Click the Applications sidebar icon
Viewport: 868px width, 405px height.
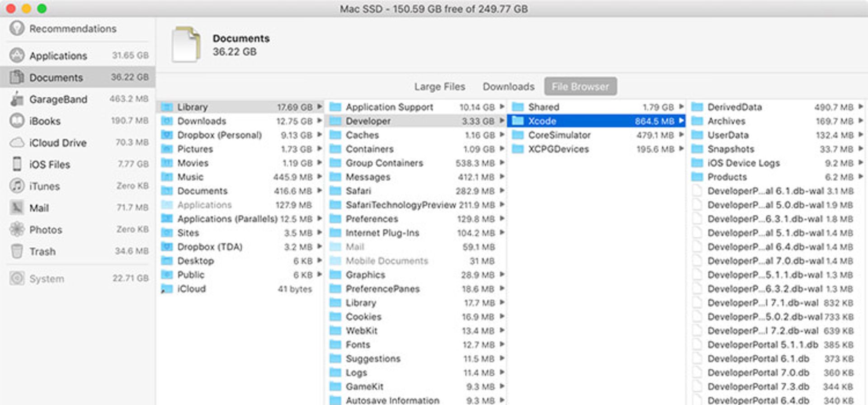click(x=17, y=55)
